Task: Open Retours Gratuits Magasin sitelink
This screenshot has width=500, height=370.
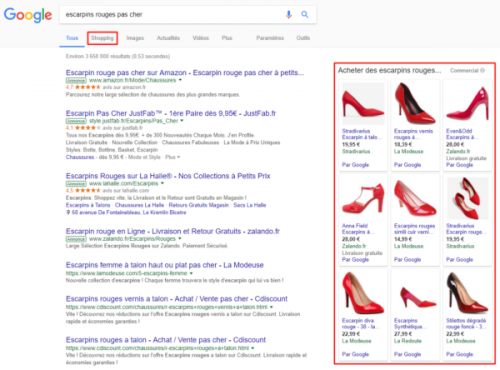Action: click(199, 205)
